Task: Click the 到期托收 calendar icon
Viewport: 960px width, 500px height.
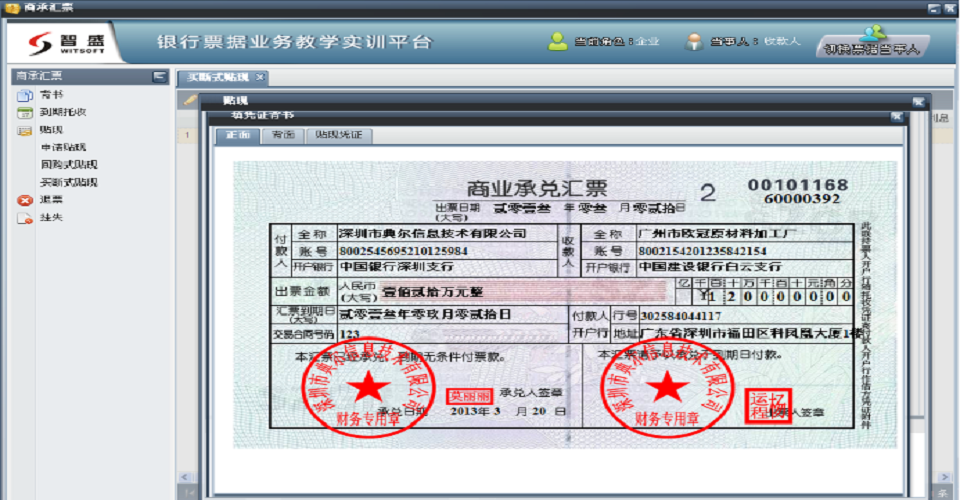Action: [x=24, y=113]
